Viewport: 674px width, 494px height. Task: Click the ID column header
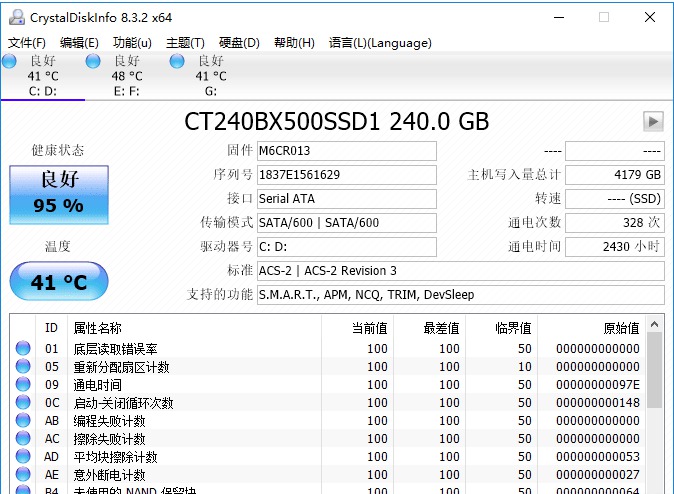pos(51,328)
